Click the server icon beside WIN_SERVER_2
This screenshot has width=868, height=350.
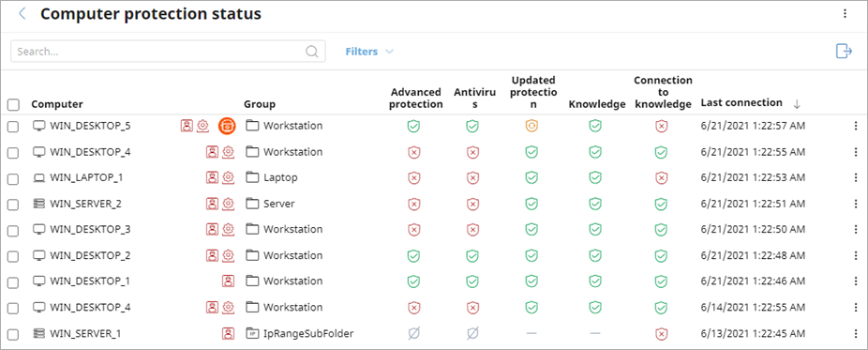coord(38,204)
